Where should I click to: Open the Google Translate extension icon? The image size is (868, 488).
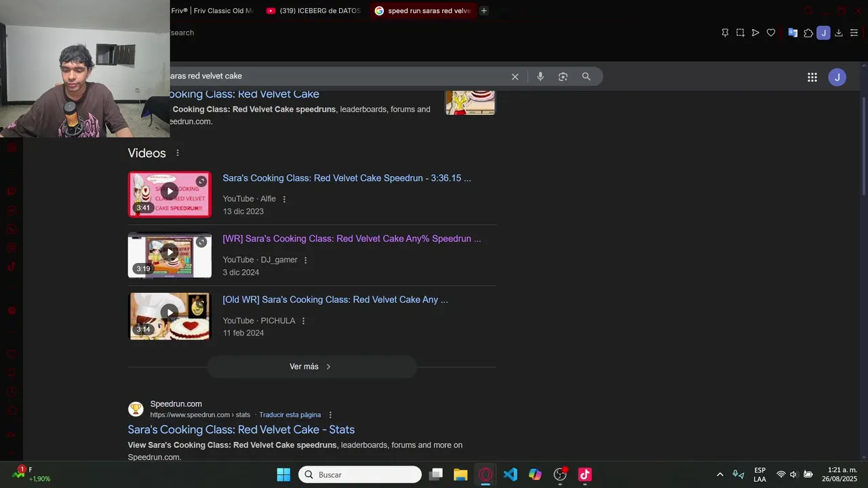coord(792,33)
